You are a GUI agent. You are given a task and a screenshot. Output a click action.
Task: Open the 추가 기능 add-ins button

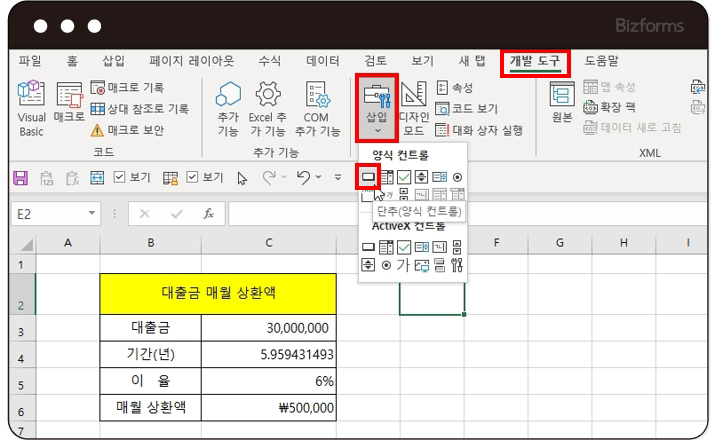(228, 109)
